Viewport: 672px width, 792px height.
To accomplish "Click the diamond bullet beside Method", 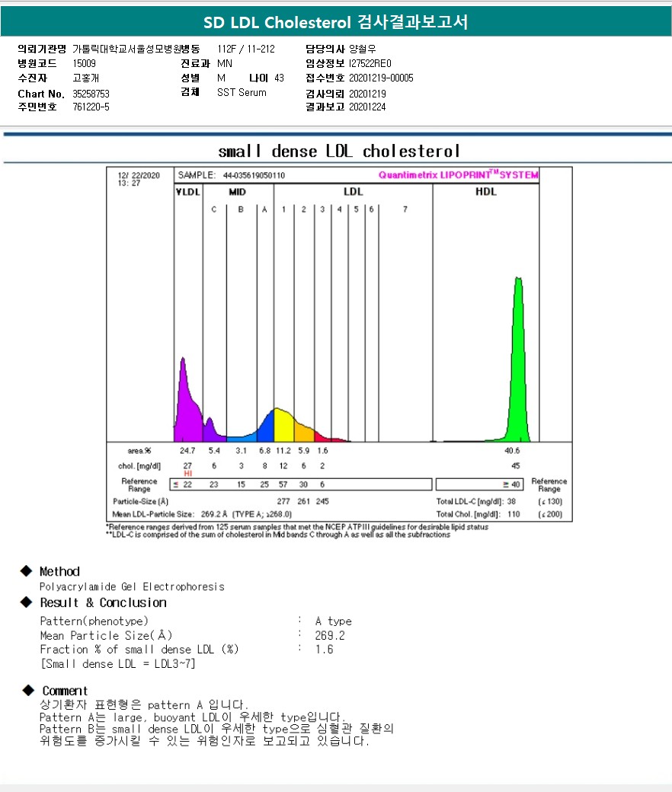I will tap(27, 571).
